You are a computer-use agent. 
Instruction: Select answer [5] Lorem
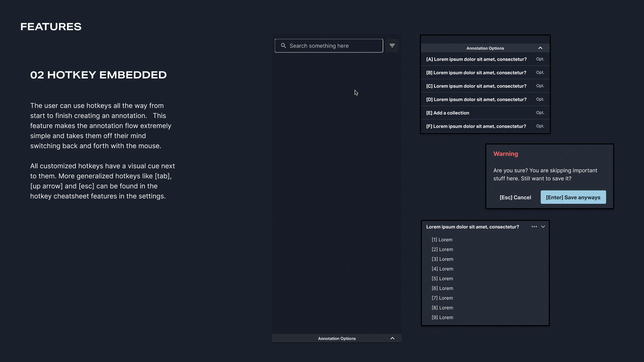(442, 279)
